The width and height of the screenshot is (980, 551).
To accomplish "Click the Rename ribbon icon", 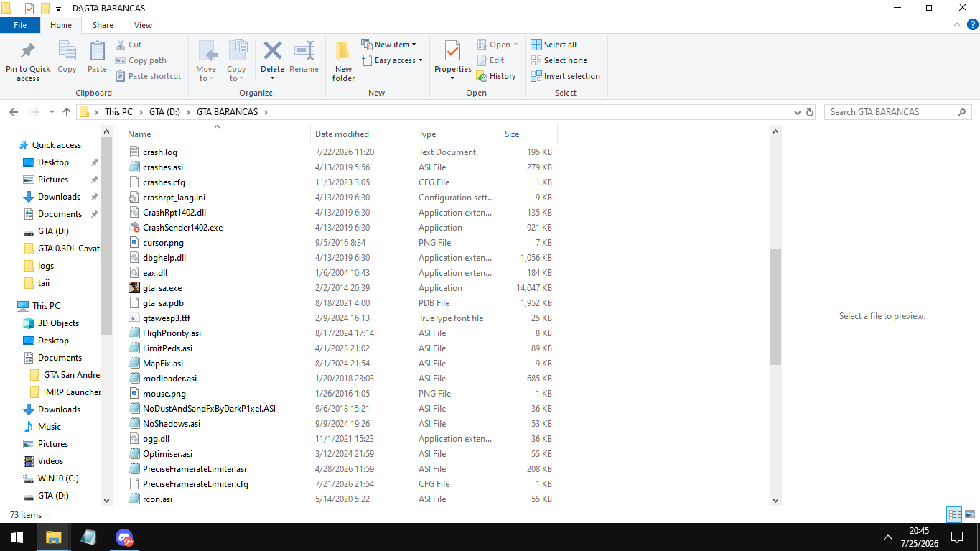I will [x=304, y=51].
